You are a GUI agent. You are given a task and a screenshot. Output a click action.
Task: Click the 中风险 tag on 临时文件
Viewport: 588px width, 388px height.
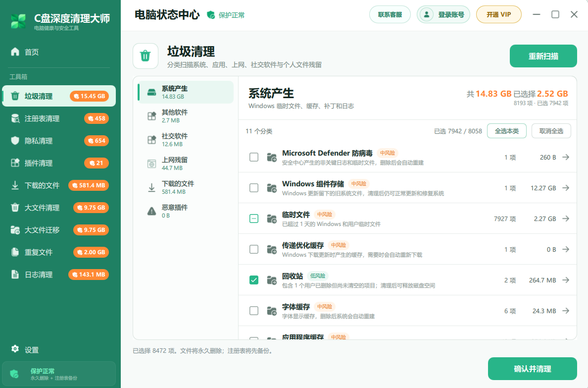324,215
